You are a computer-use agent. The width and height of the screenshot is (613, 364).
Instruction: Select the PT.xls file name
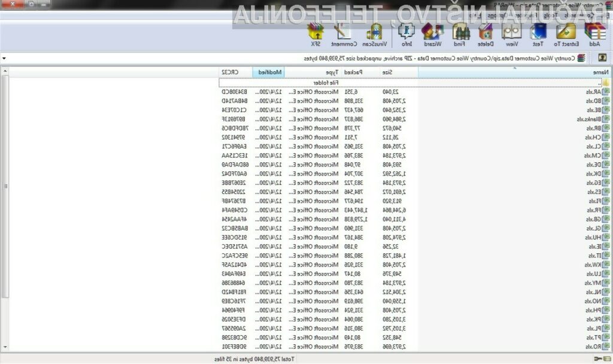593,338
